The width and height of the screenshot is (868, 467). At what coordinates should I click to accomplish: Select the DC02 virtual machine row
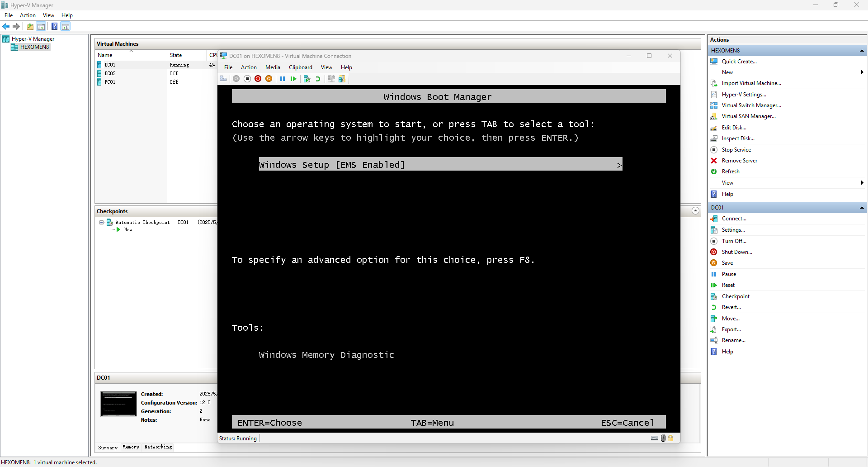click(156, 73)
